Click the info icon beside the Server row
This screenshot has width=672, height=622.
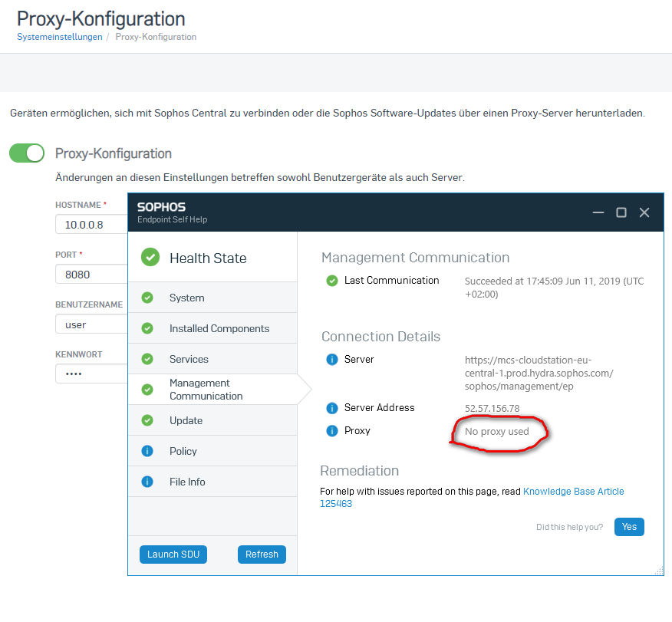[x=331, y=360]
